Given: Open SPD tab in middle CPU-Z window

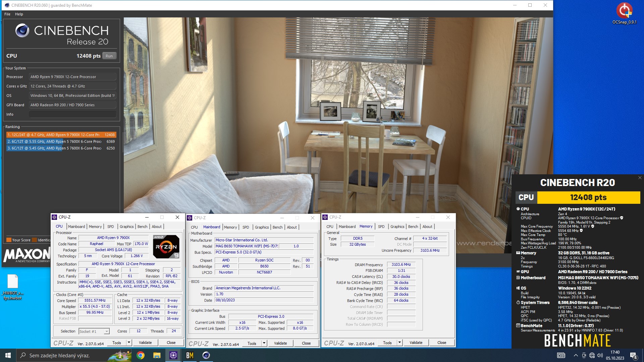Looking at the screenshot, I should pos(246,227).
